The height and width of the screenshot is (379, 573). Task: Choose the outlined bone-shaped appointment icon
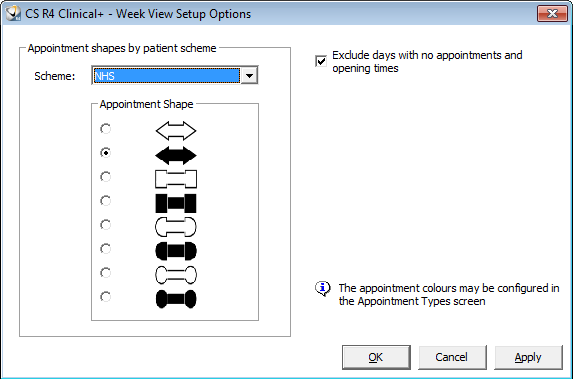point(176,275)
